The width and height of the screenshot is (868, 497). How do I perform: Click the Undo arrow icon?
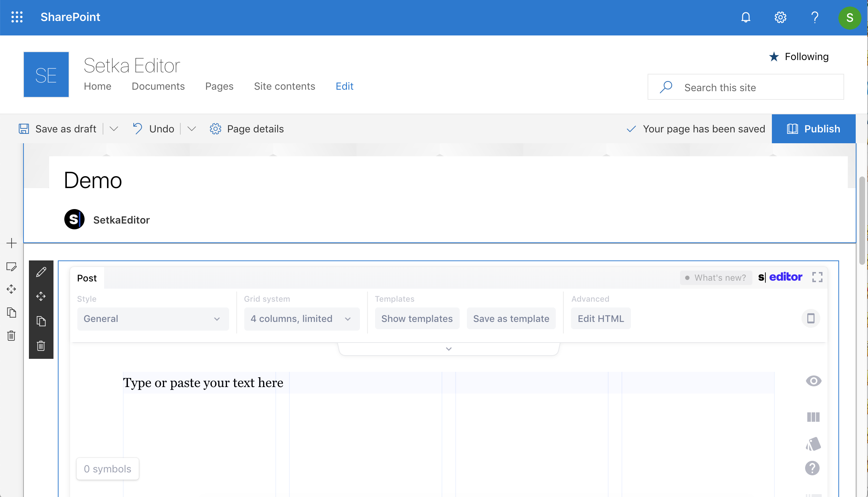[137, 129]
